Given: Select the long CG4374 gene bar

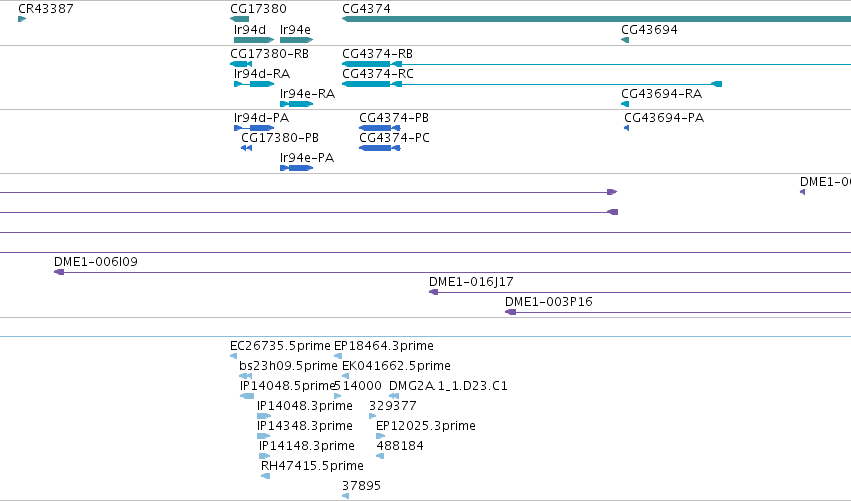Looking at the screenshot, I should point(596,19).
